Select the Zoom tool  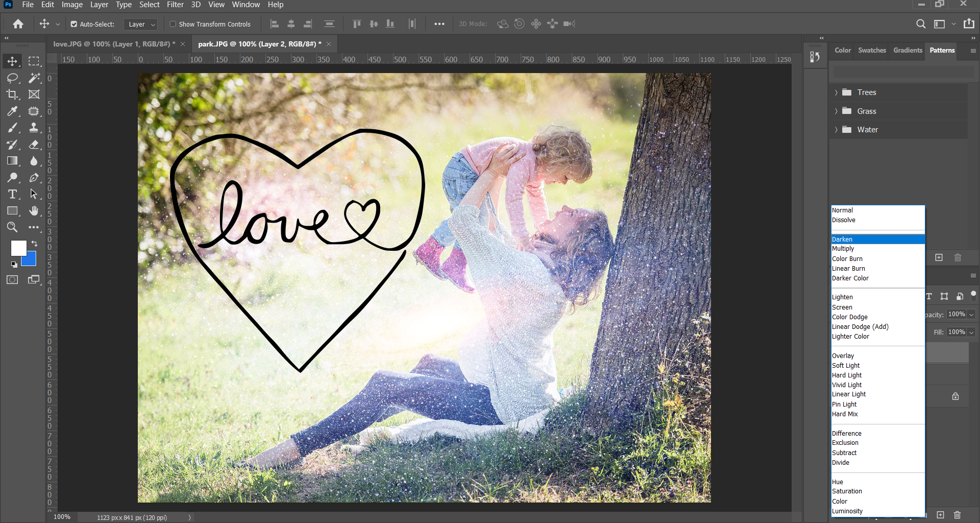coord(12,227)
